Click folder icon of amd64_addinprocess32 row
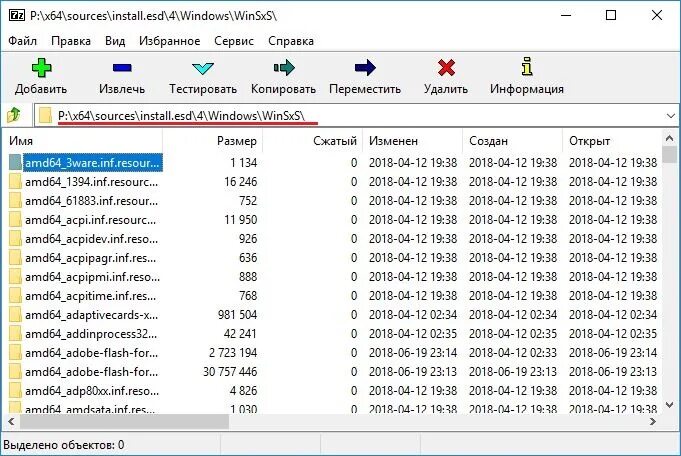This screenshot has height=456, width=681. [15, 334]
